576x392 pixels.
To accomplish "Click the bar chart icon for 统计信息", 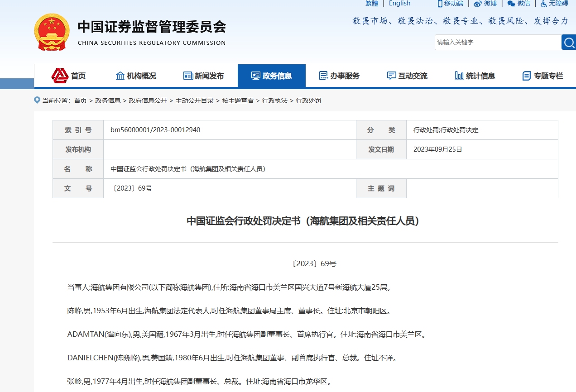I will tap(459, 76).
